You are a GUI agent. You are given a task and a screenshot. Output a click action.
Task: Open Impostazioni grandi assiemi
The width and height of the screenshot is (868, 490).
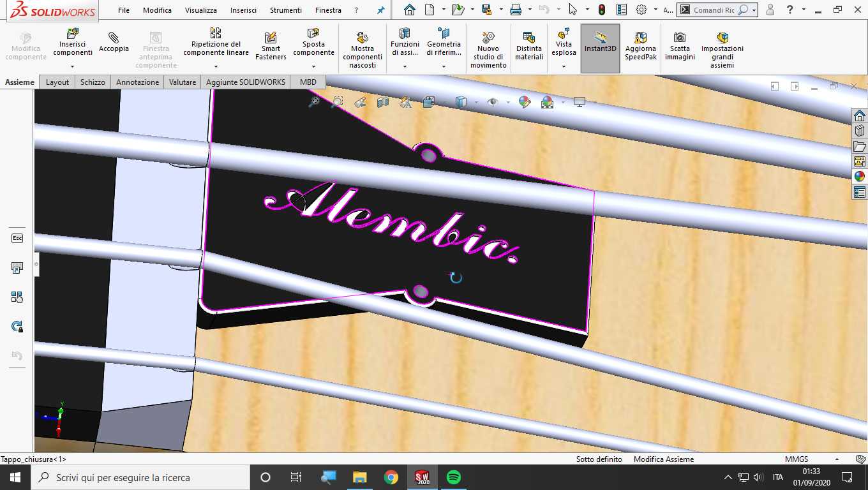722,50
